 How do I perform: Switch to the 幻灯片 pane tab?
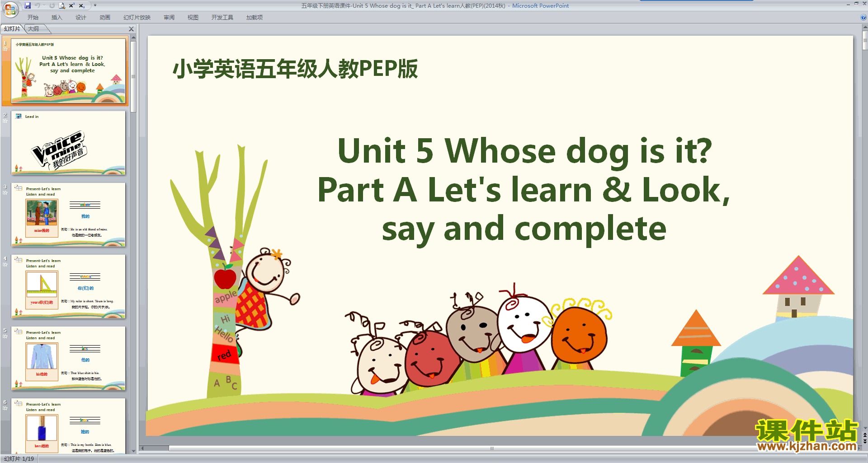pos(12,29)
